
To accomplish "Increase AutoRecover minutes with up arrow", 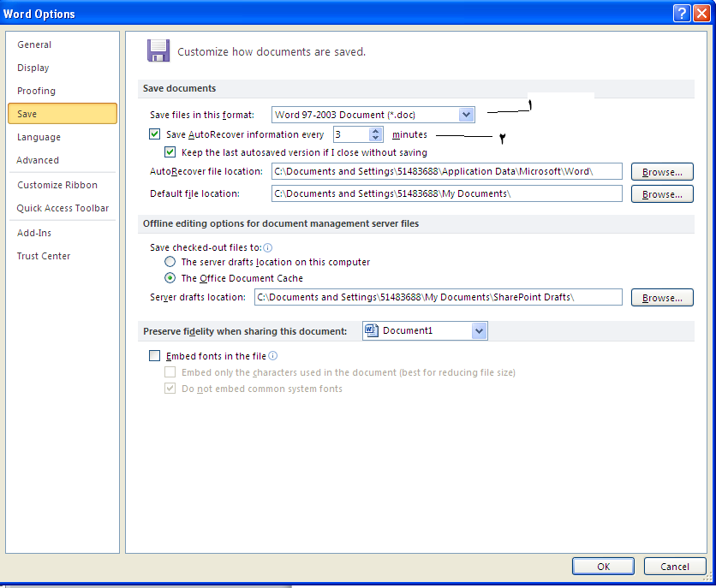I will 375,131.
